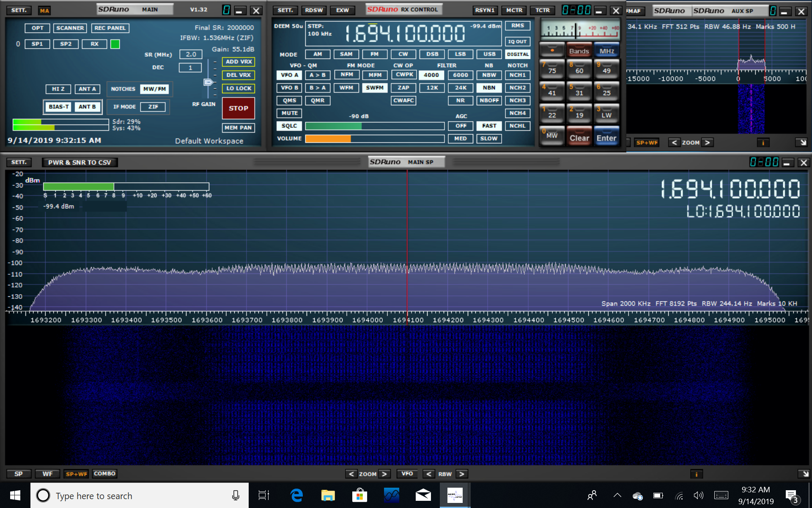Launch Microsoft Edge from taskbar
The image size is (812, 508).
pos(296,495)
